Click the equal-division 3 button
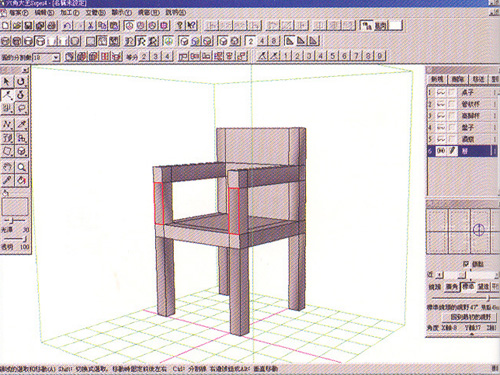 155,56
